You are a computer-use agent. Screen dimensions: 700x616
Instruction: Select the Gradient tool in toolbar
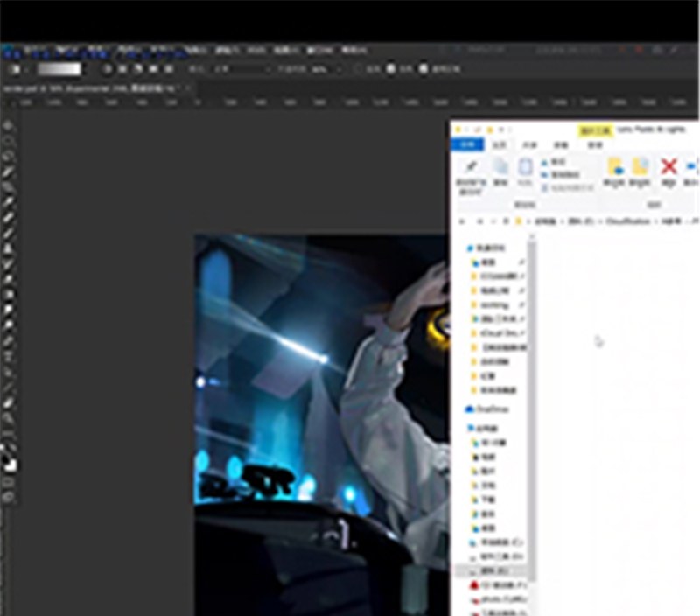pos(8,294)
